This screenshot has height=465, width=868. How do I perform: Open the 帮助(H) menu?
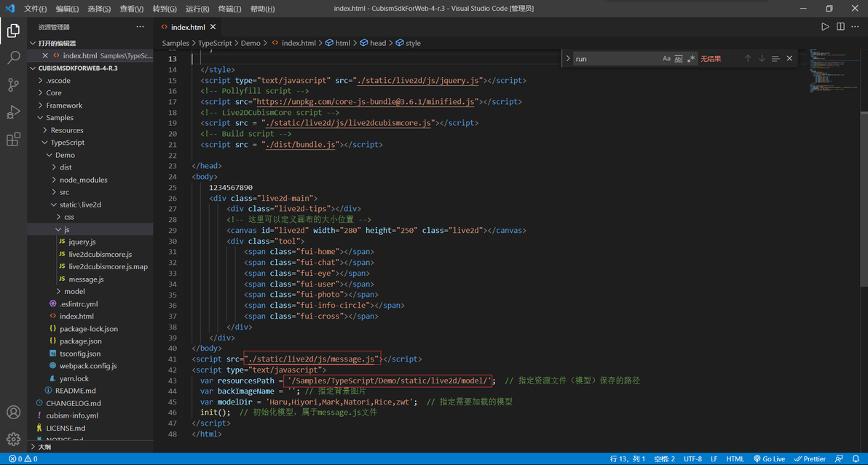262,9
